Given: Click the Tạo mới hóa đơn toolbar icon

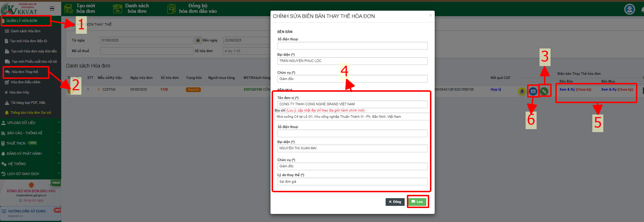Looking at the screenshot, I should (x=69, y=8).
